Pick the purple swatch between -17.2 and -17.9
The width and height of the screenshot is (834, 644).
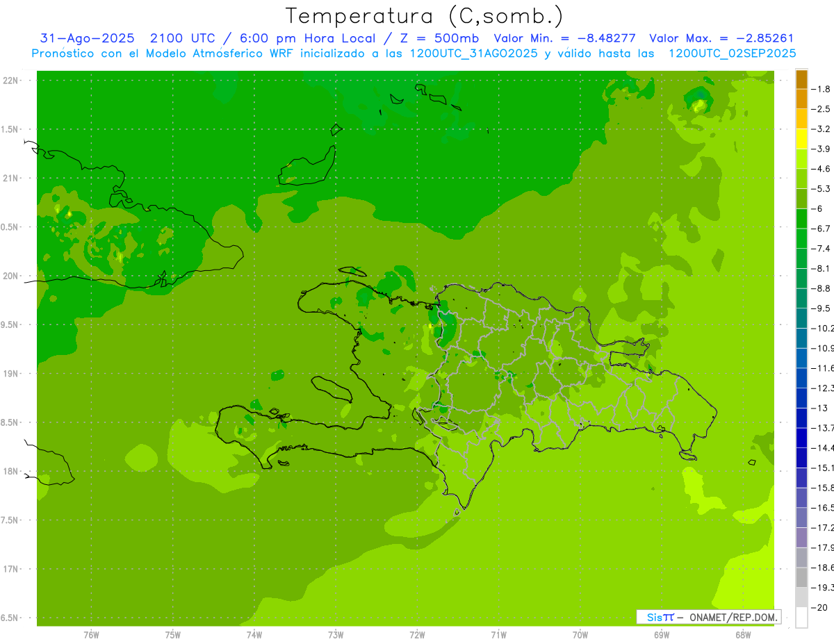click(x=802, y=538)
